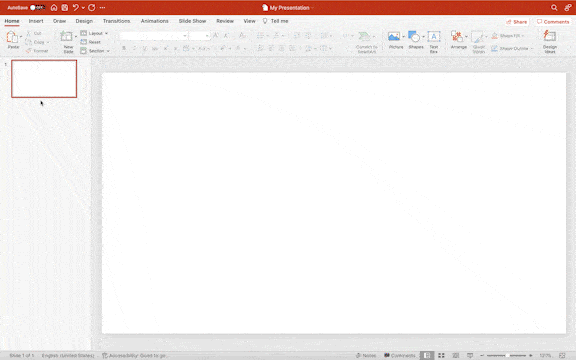Toggle Italic formatting

[x=134, y=48]
